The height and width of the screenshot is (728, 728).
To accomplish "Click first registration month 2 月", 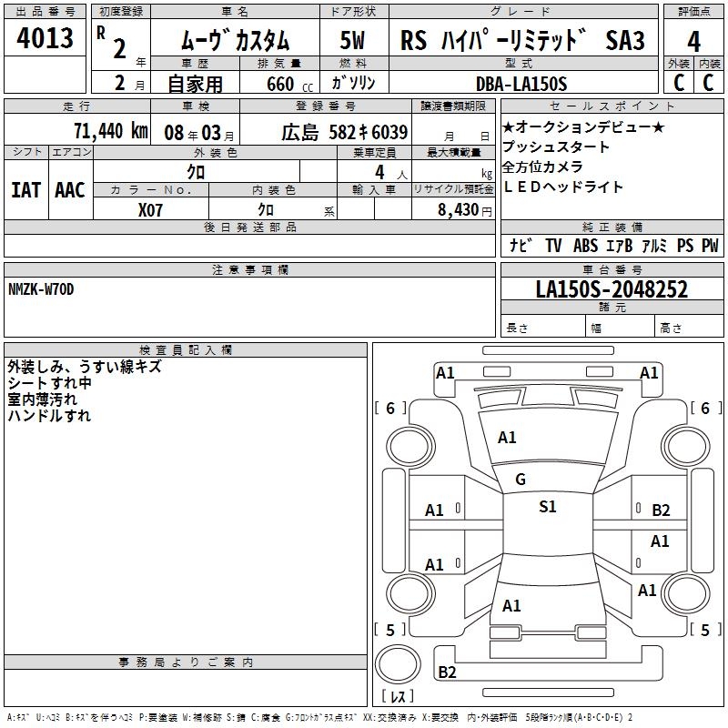I will (x=129, y=83).
